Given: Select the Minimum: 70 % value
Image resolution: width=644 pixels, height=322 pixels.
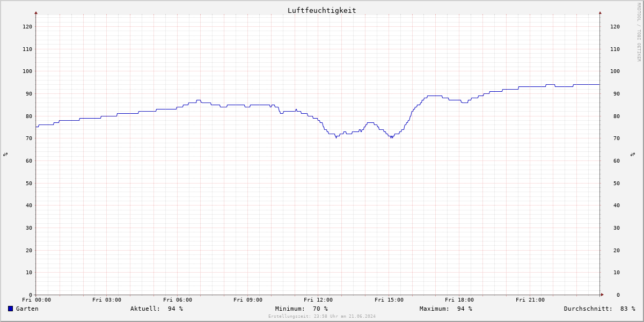Looking at the screenshot, I should point(302,309).
